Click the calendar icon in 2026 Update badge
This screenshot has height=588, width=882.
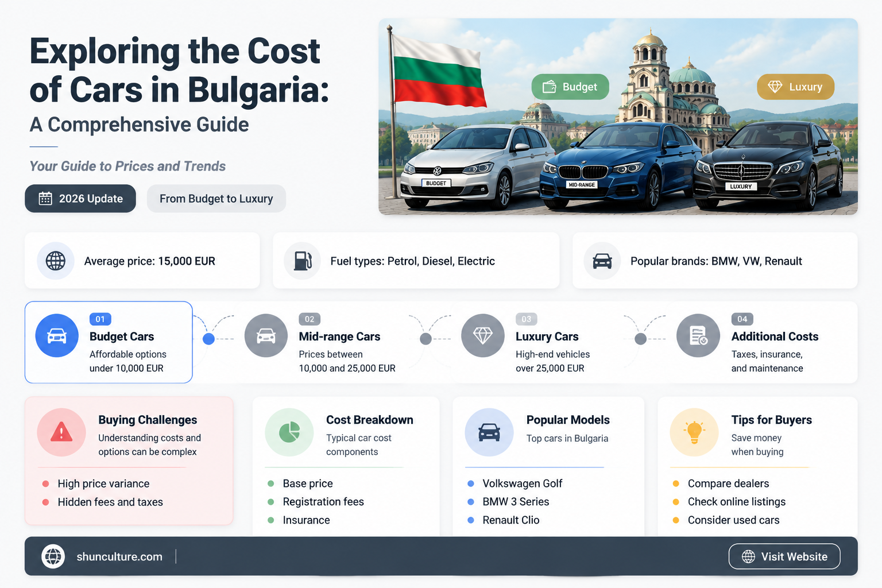[45, 199]
